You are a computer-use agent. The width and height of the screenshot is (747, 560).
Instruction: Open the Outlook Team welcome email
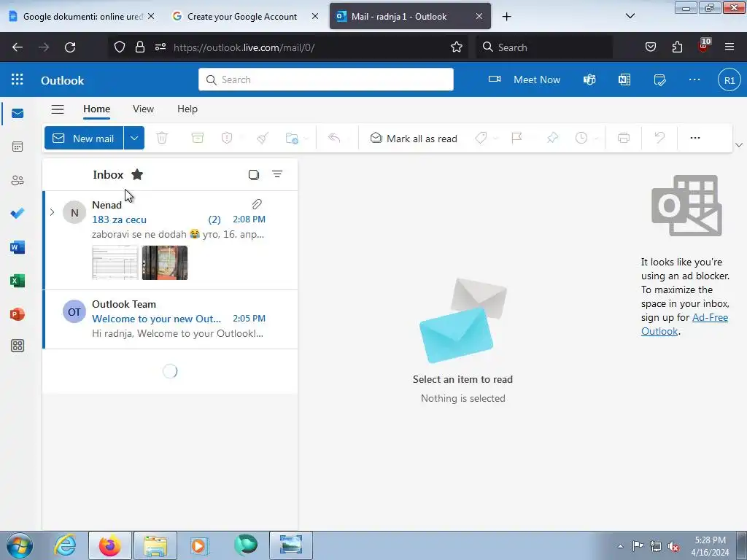pos(171,319)
